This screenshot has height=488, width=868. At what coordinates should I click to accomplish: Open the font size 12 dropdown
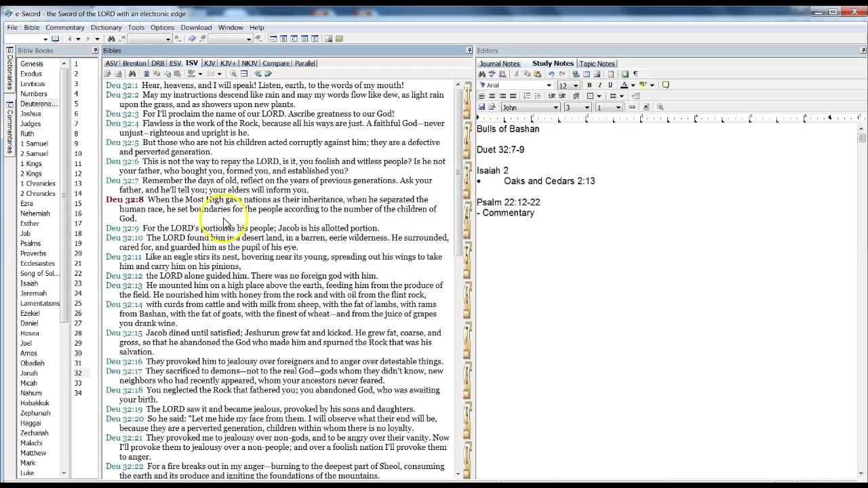576,85
